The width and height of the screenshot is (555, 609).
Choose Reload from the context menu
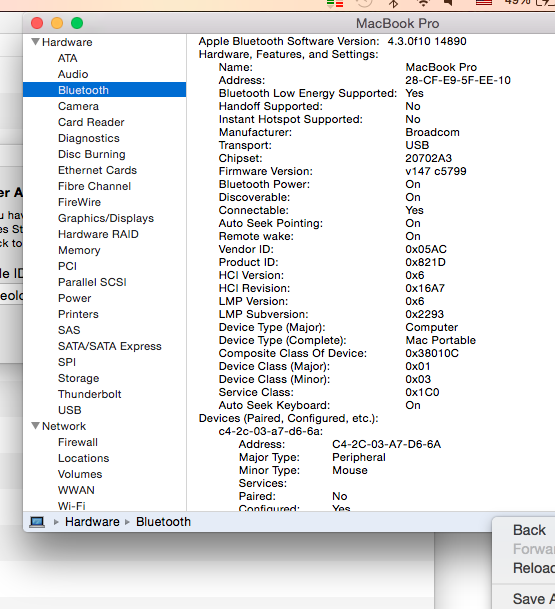coord(534,568)
